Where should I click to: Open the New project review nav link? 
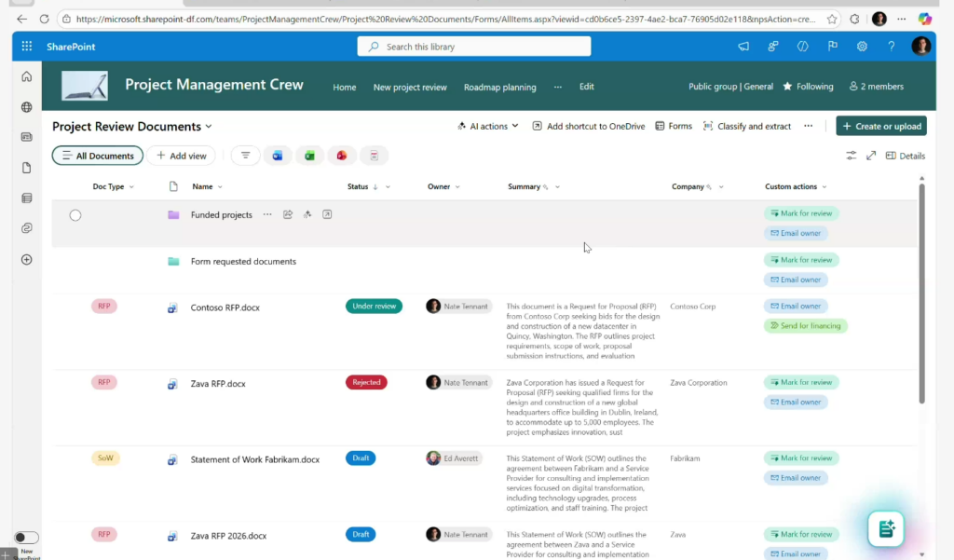[410, 87]
